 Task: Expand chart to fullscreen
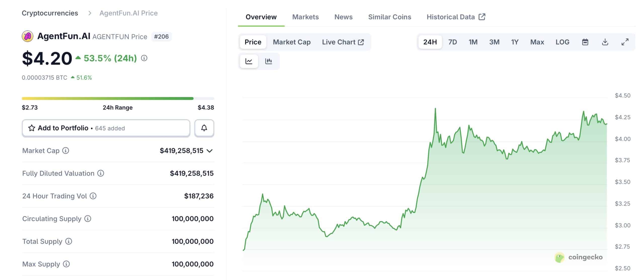click(625, 42)
